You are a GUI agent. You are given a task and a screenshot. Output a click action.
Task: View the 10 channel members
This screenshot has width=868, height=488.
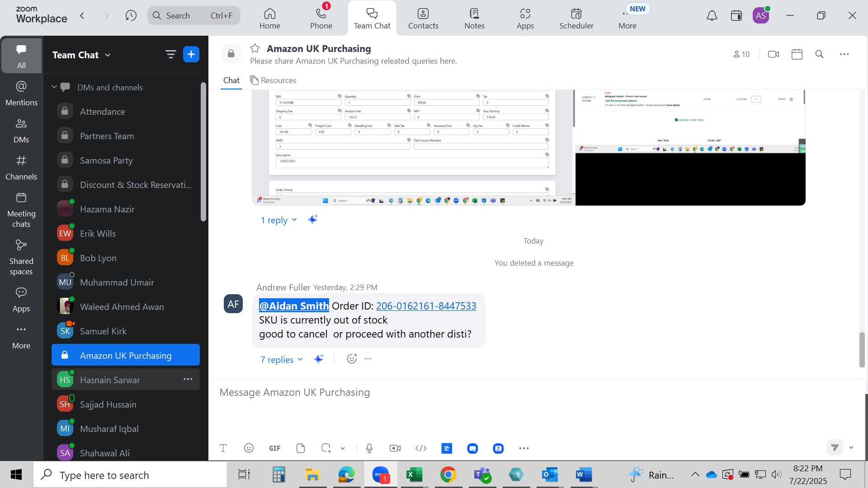[741, 54]
